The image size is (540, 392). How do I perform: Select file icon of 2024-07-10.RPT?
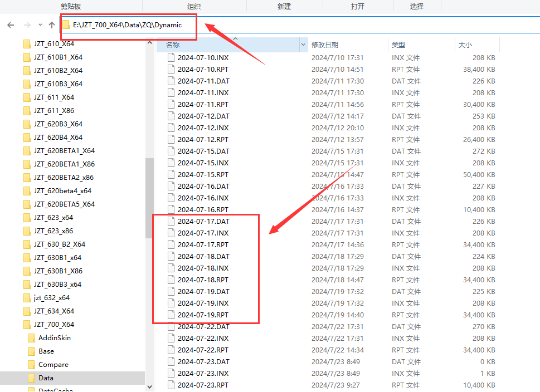(171, 69)
